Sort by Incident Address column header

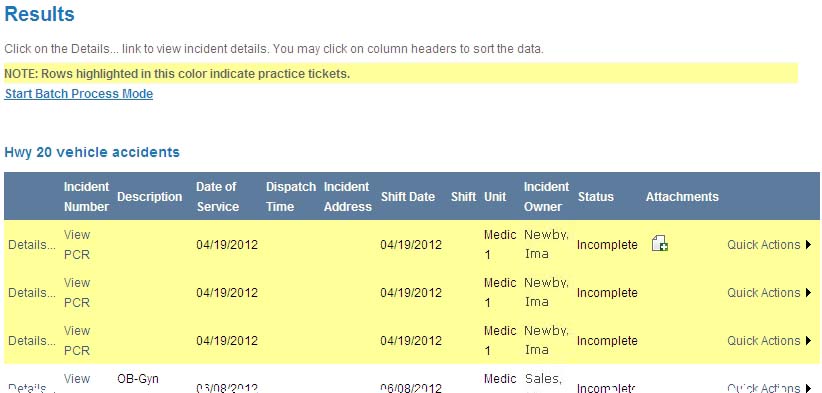(348, 196)
